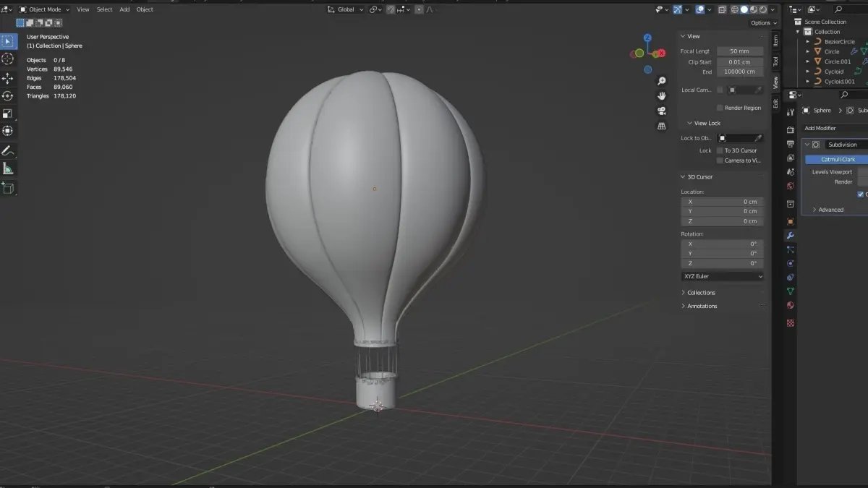Viewport: 868px width, 488px height.
Task: Select Cycloid.001 in the outliner
Action: [x=839, y=82]
